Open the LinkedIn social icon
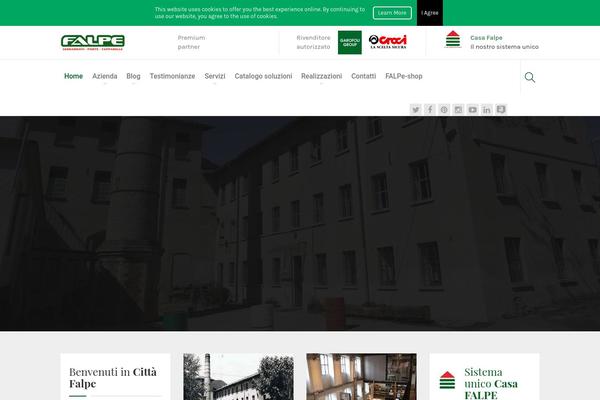 point(487,110)
